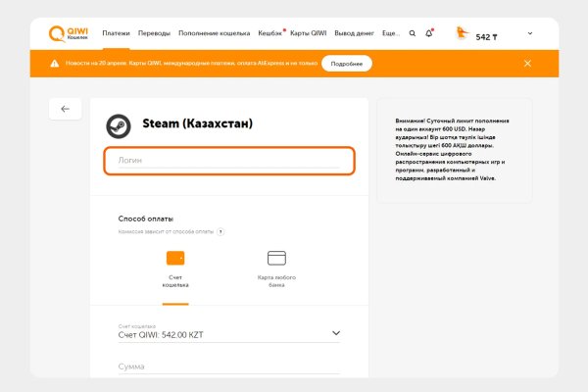Open the notifications bell

429,33
